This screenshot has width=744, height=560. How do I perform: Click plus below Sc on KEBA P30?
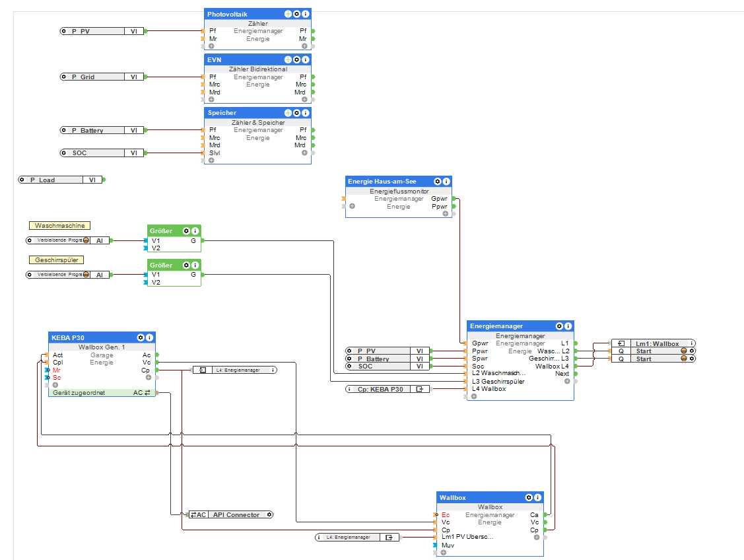(55, 384)
